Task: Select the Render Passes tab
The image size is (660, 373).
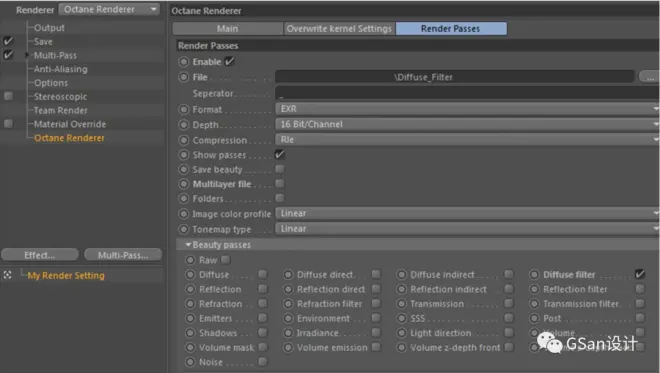Action: pyautogui.click(x=451, y=29)
